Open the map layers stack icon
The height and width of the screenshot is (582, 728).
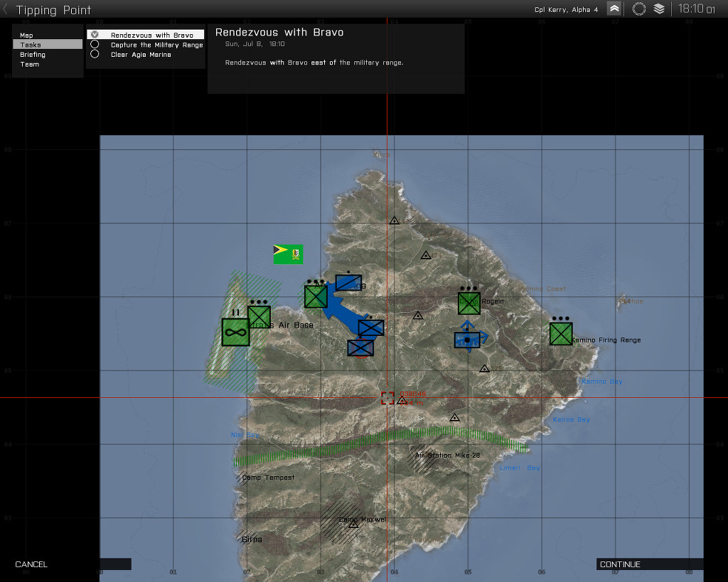(x=659, y=9)
